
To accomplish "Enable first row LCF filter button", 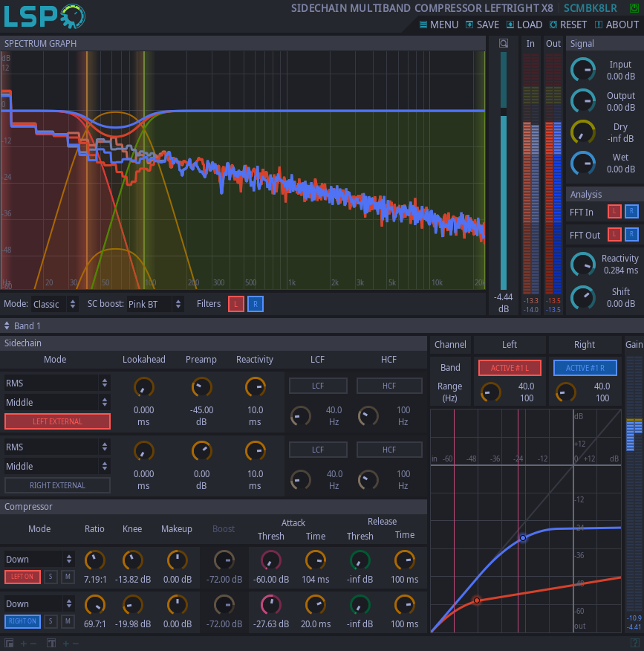I will 318,386.
